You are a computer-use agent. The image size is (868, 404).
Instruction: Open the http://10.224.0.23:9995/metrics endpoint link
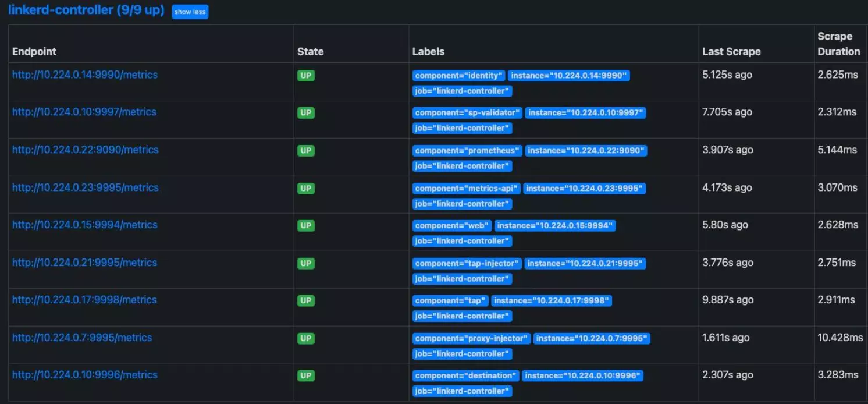[x=86, y=187]
